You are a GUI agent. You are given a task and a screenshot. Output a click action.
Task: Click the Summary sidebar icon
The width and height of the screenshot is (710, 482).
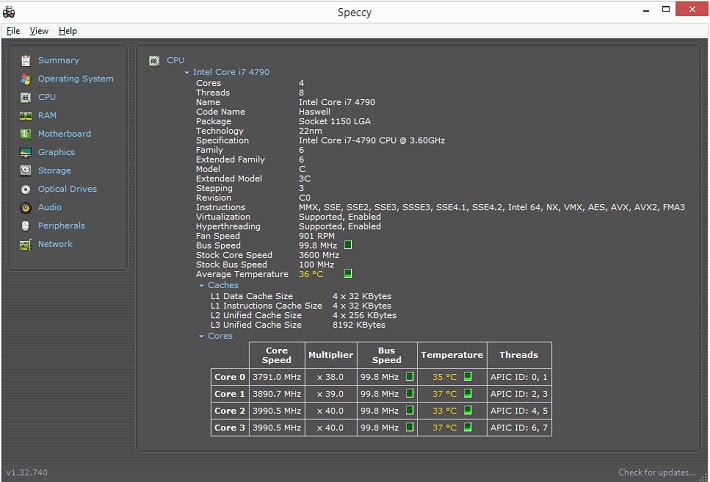point(26,61)
